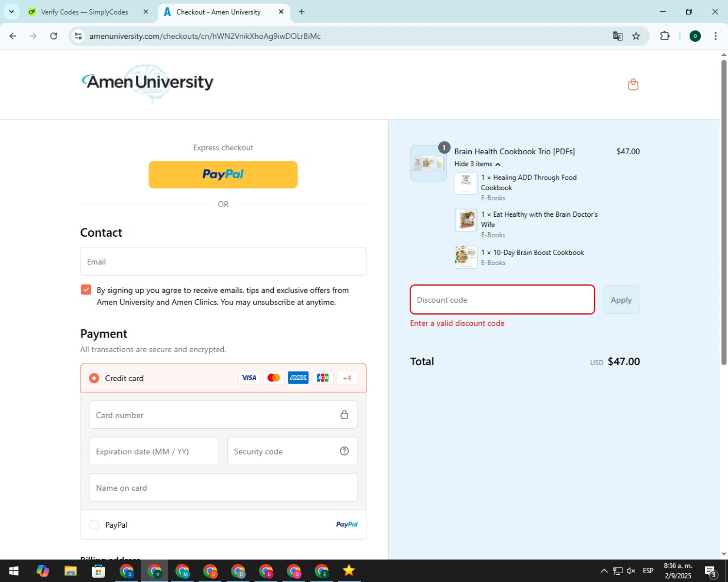Open File Explorer from the taskbar
This screenshot has width=728, height=582.
pos(70,571)
